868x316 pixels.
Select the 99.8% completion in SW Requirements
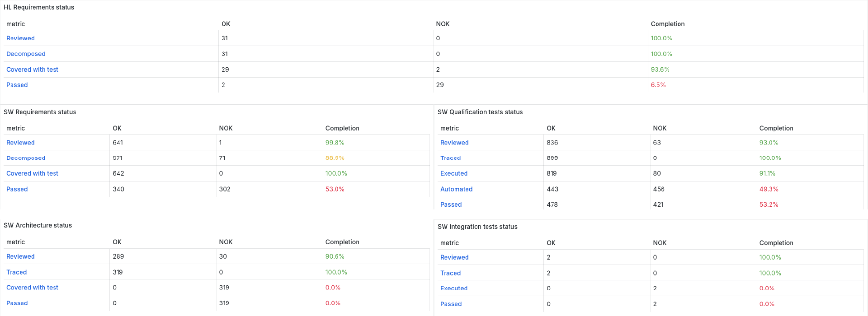pos(335,143)
